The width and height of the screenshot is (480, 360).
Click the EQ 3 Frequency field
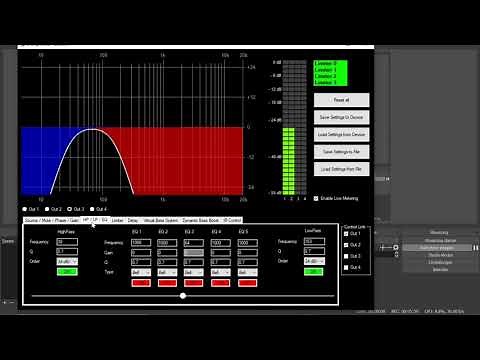[194, 243]
